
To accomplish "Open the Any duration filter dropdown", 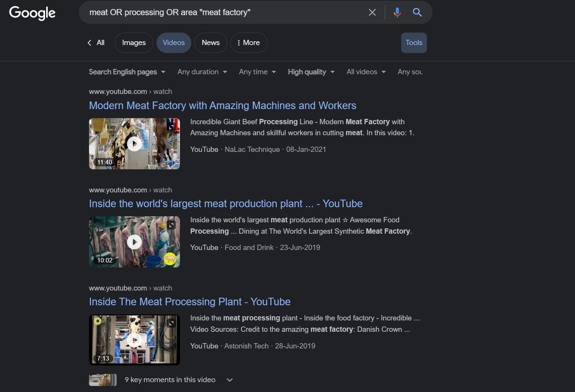I will coord(202,72).
